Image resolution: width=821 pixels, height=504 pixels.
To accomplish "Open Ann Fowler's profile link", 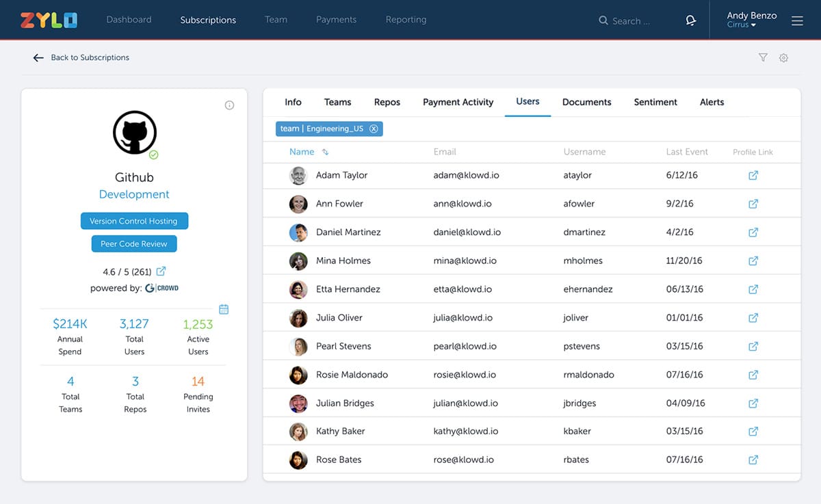I will [x=753, y=204].
